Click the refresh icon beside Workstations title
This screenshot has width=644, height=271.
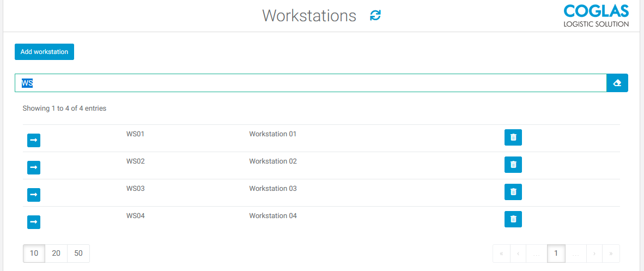coord(375,15)
